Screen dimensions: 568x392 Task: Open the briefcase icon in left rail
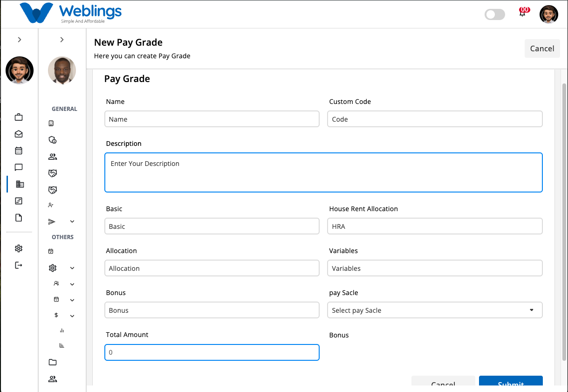pos(19,117)
